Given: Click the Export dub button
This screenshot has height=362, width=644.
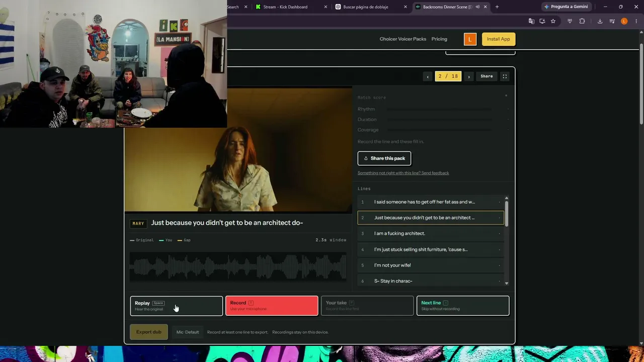Looking at the screenshot, I should 149,332.
